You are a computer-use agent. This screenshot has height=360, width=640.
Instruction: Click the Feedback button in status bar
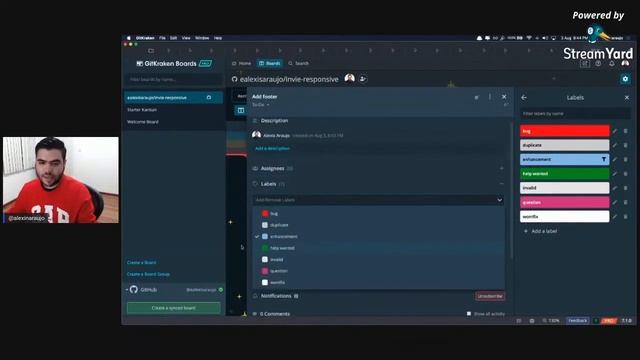click(578, 320)
